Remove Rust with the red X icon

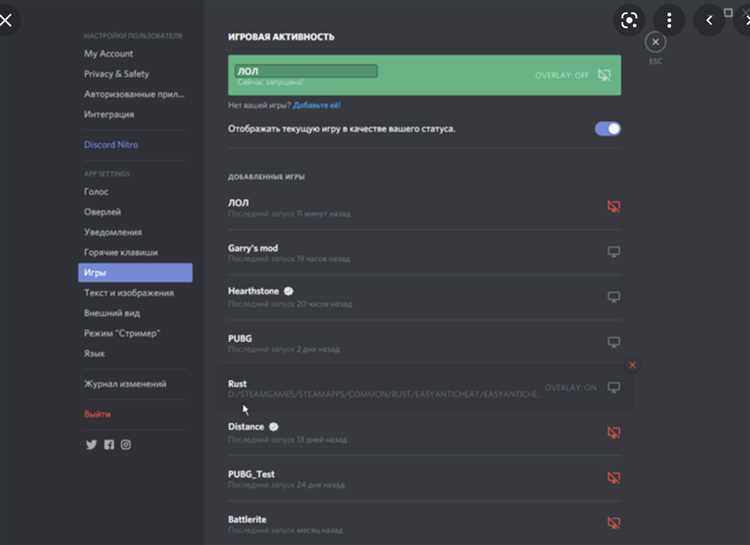632,365
